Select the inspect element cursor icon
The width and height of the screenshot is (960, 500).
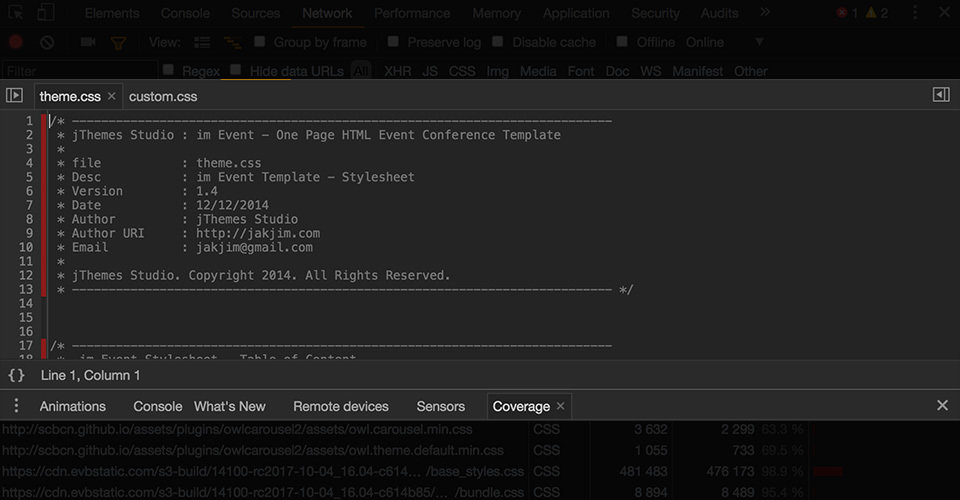click(x=15, y=12)
